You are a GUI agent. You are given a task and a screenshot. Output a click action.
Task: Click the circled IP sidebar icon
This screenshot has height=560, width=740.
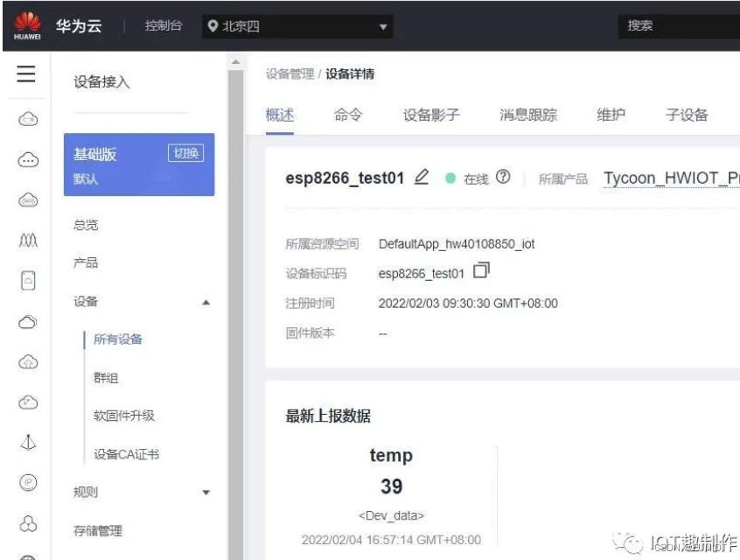click(28, 483)
